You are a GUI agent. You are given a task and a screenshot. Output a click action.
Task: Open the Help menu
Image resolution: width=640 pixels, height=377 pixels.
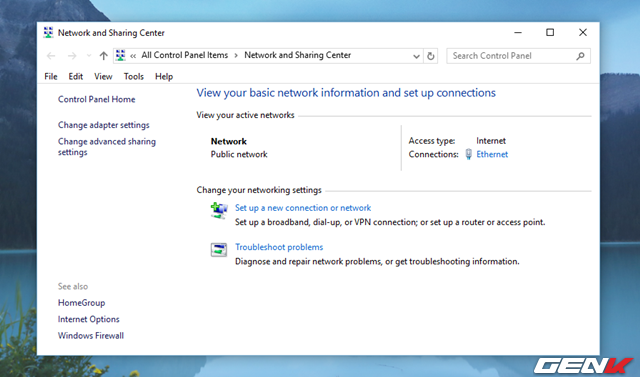164,77
